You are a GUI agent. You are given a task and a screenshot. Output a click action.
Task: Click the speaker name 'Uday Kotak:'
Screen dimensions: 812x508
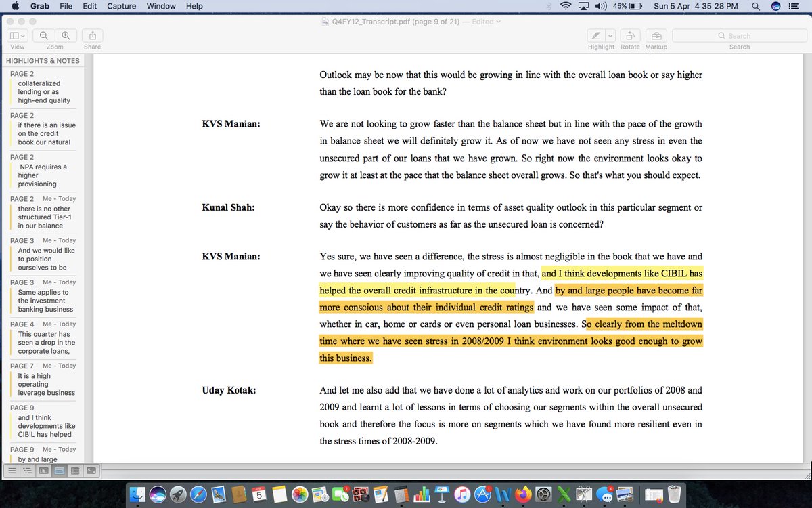(x=229, y=390)
